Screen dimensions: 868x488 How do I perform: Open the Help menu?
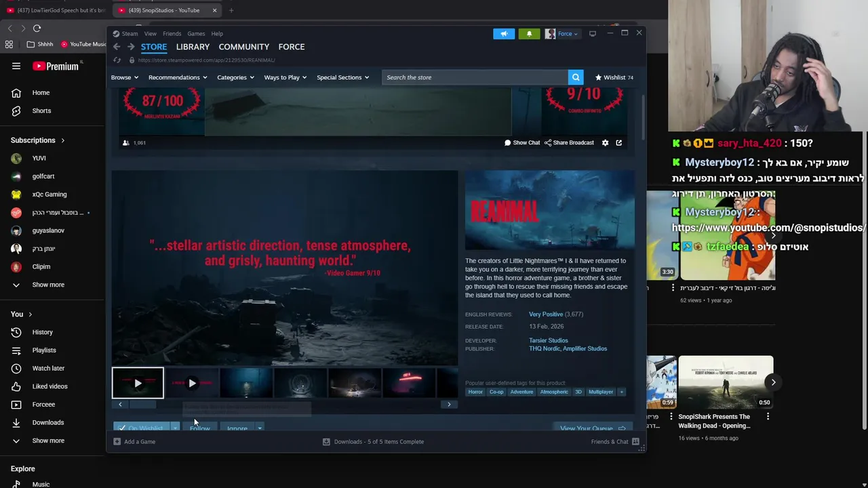click(217, 34)
